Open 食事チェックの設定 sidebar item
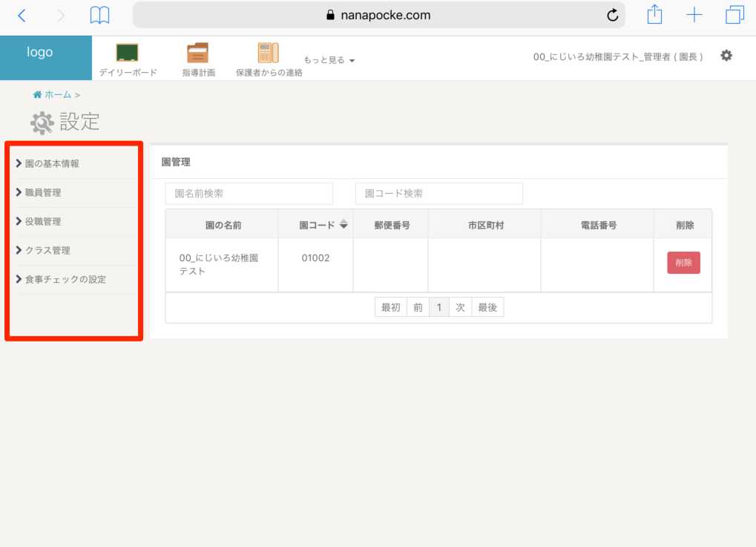The height and width of the screenshot is (547, 756). [65, 279]
